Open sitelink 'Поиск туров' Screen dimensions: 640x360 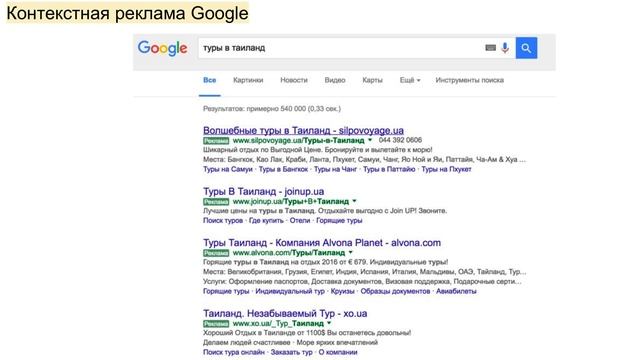tap(223, 220)
